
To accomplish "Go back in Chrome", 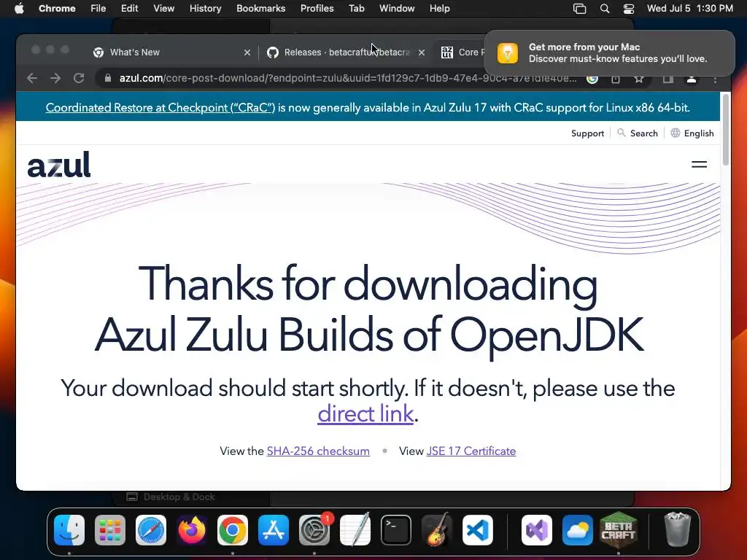I will pyautogui.click(x=32, y=78).
